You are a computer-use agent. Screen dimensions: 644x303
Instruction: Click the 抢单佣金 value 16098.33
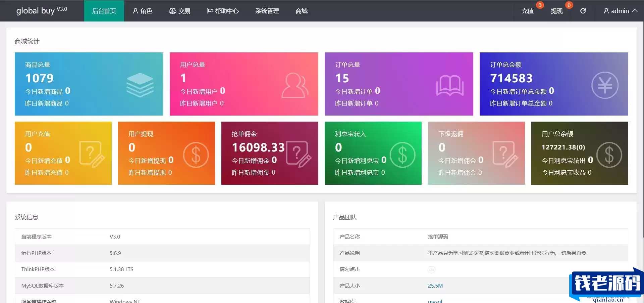pyautogui.click(x=258, y=147)
